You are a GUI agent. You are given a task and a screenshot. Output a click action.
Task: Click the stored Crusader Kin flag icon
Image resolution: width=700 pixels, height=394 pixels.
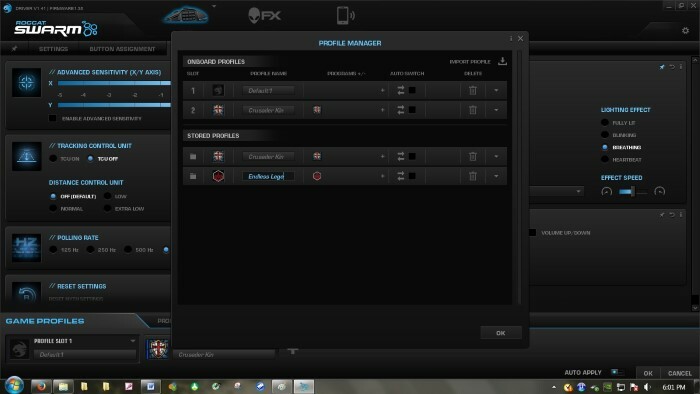coord(218,157)
